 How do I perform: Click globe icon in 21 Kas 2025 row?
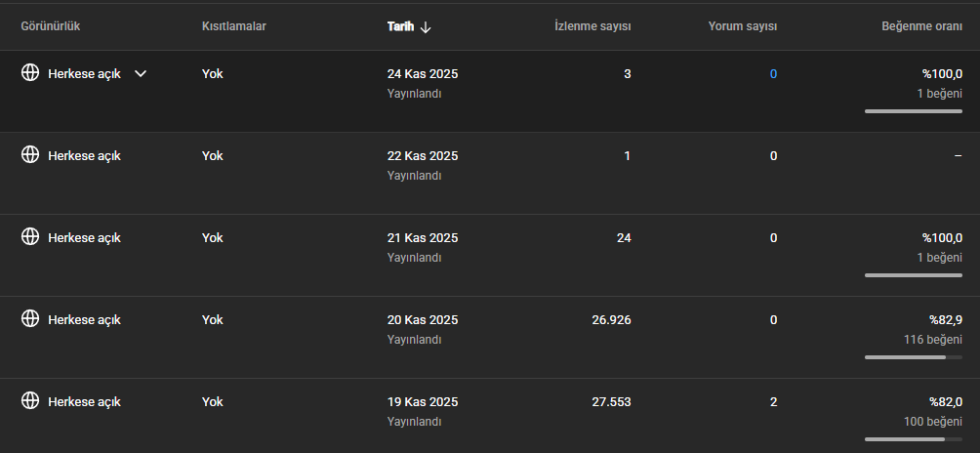(x=30, y=236)
